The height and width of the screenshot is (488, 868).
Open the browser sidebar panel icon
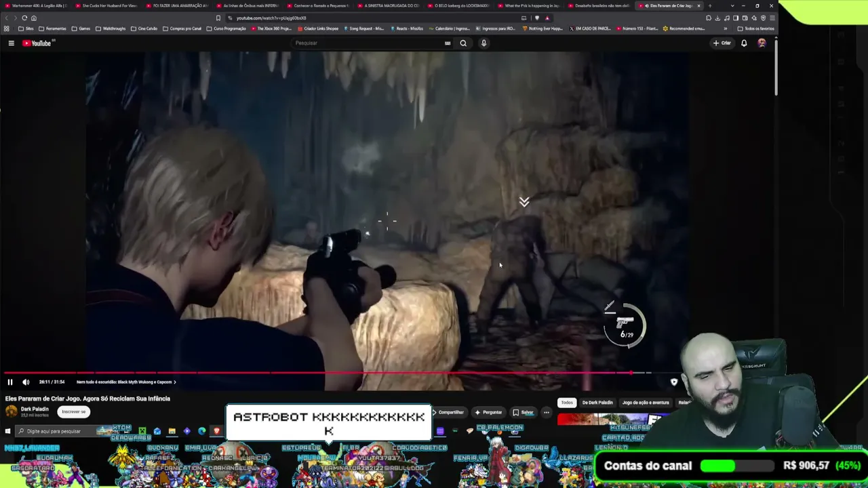736,18
